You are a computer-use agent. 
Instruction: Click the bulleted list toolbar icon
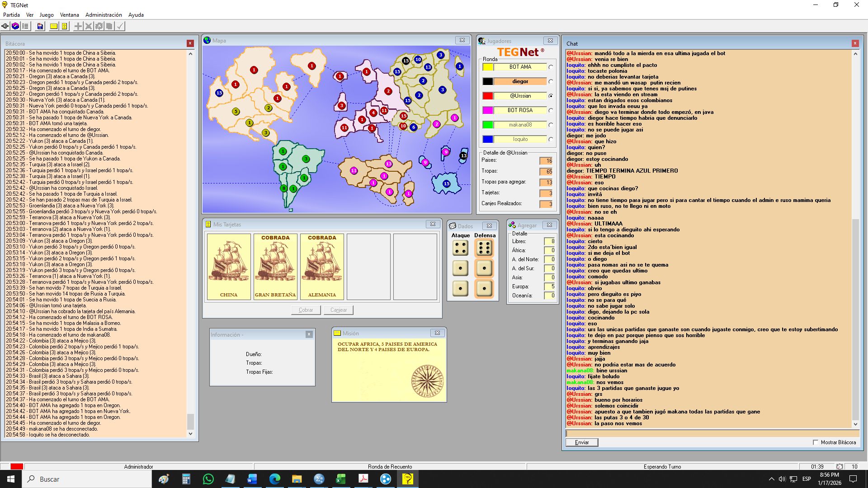click(25, 26)
